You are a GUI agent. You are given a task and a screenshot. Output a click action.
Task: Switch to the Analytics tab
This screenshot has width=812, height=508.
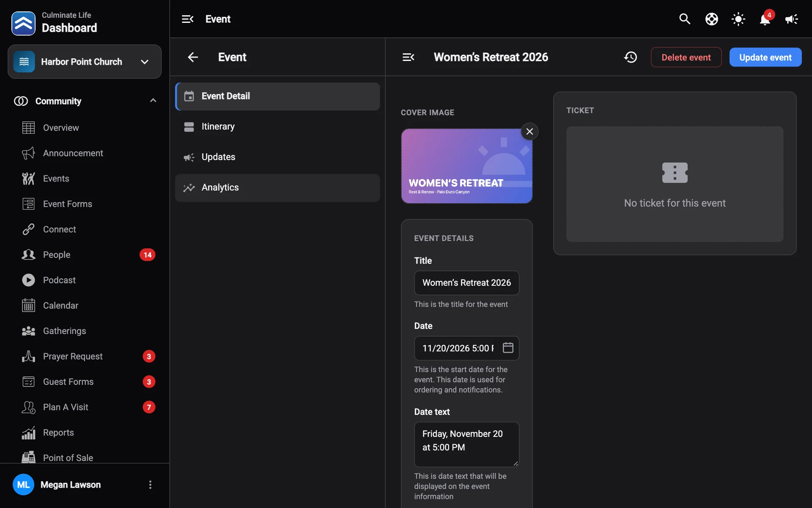(x=277, y=188)
